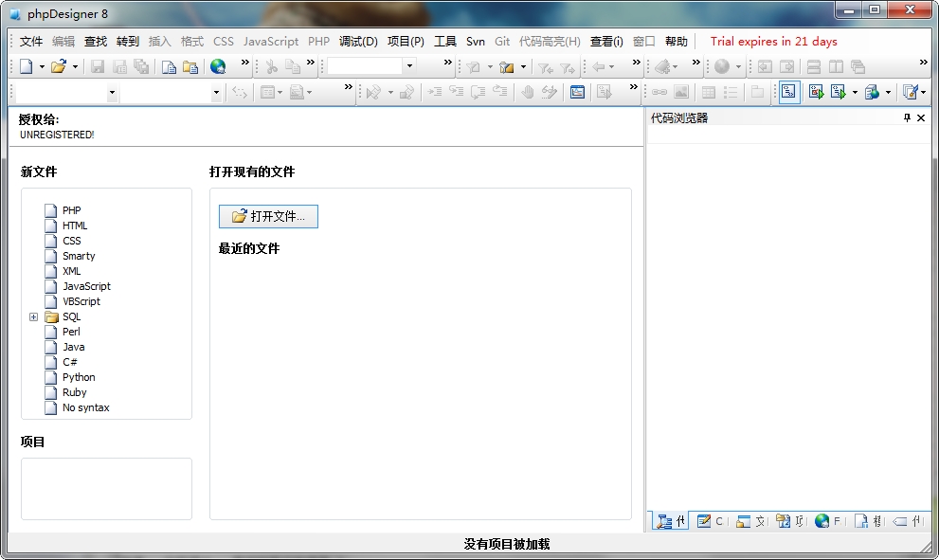The width and height of the screenshot is (939, 560).
Task: Open a file using the folder toolbar icon
Action: (59, 66)
